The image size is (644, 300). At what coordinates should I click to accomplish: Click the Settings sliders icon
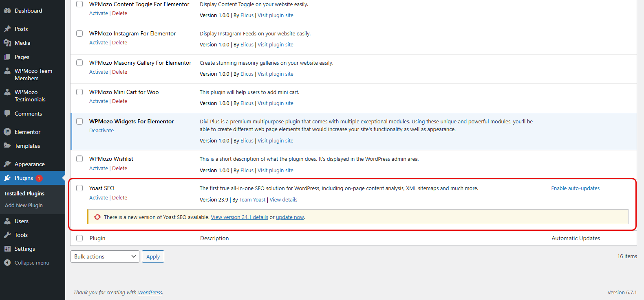click(7, 249)
